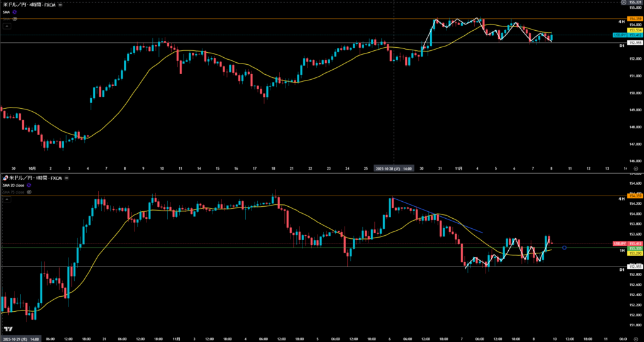The image size is (644, 342).
Task: Click the symbol status icon after FXCM on 1-hour chart
Action: [x=67, y=178]
